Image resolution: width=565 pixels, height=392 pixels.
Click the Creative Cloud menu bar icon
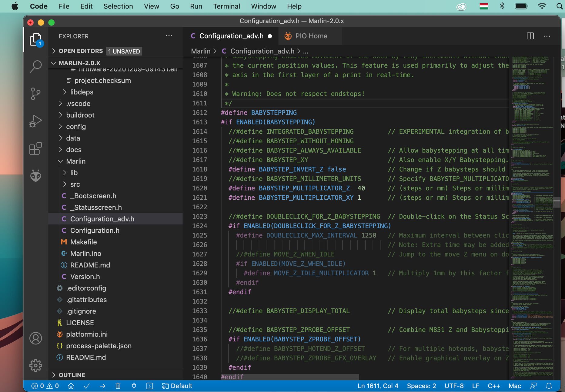(461, 6)
